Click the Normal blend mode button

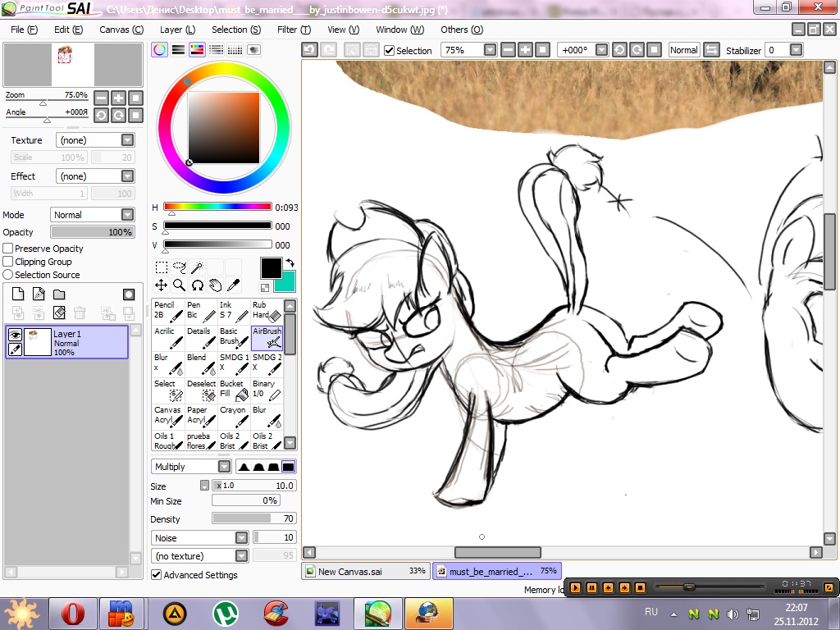click(683, 50)
